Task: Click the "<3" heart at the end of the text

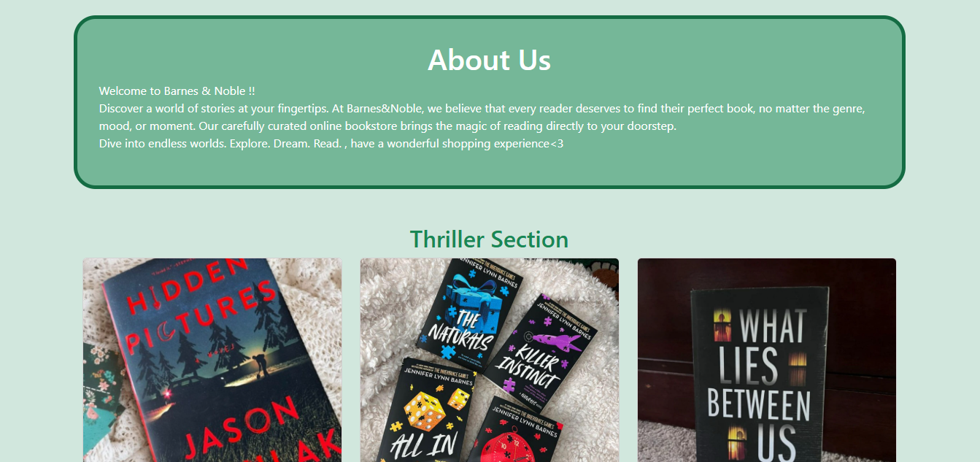Action: point(557,144)
